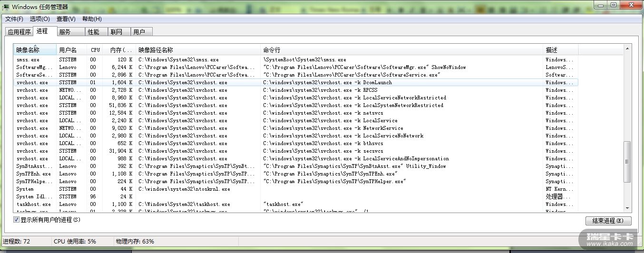
Task: Sort by 用户名 column header
Action: [71, 50]
